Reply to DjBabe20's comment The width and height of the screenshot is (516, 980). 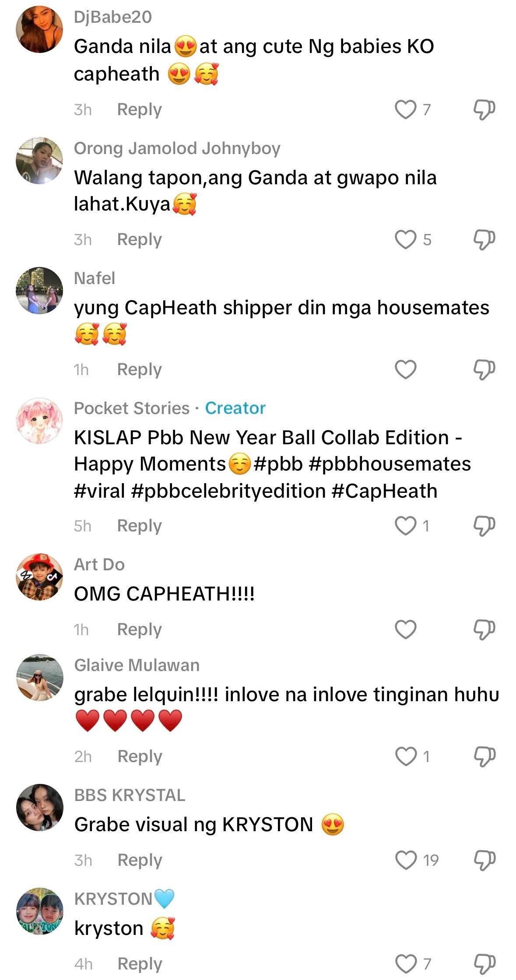(139, 109)
